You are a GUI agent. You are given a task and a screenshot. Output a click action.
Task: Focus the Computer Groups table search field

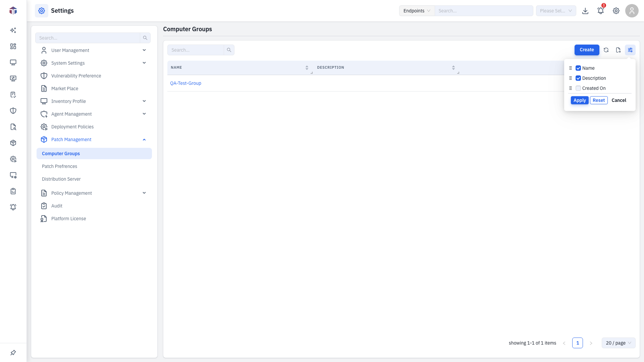[196, 50]
